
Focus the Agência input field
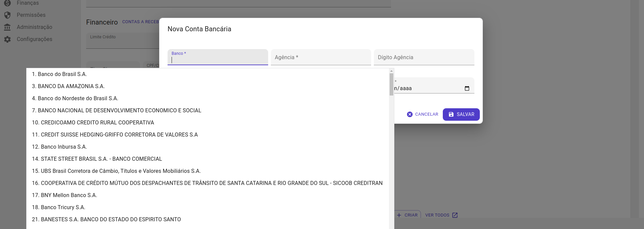point(321,57)
